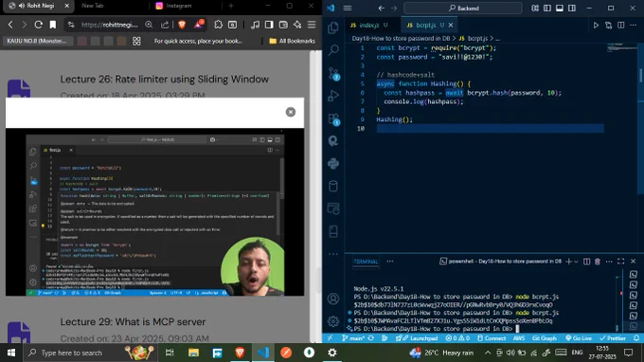This screenshot has width=644, height=362.
Task: Open the Accounts icon in VS Code
Action: click(333, 299)
